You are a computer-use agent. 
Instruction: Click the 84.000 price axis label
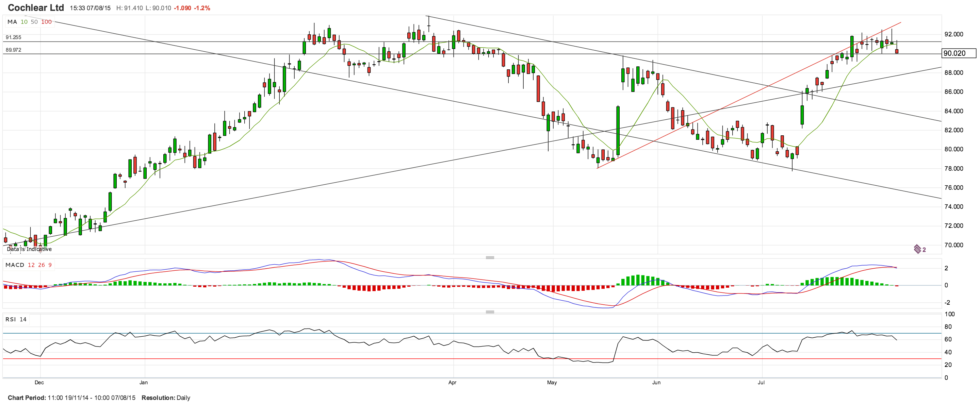tap(954, 111)
